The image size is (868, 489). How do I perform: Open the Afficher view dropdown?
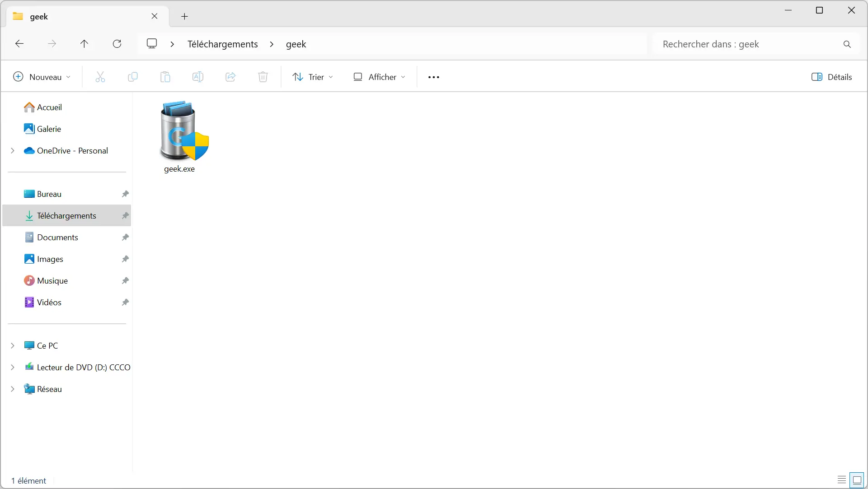point(379,77)
